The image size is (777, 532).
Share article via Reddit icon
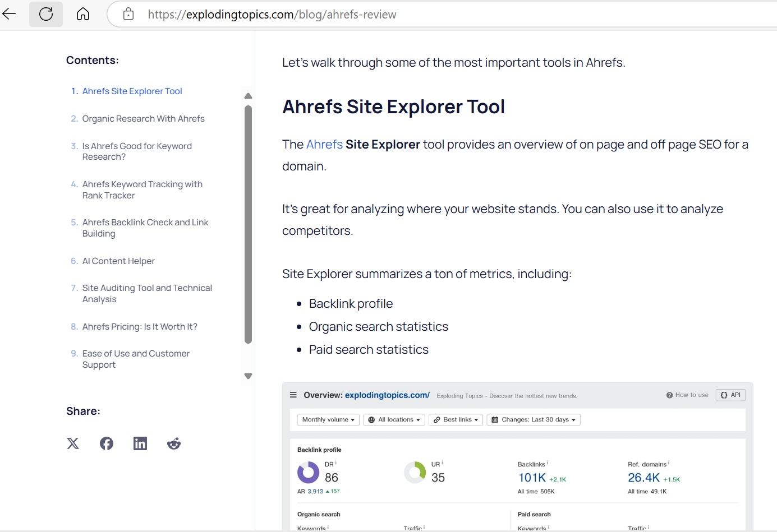pos(174,443)
